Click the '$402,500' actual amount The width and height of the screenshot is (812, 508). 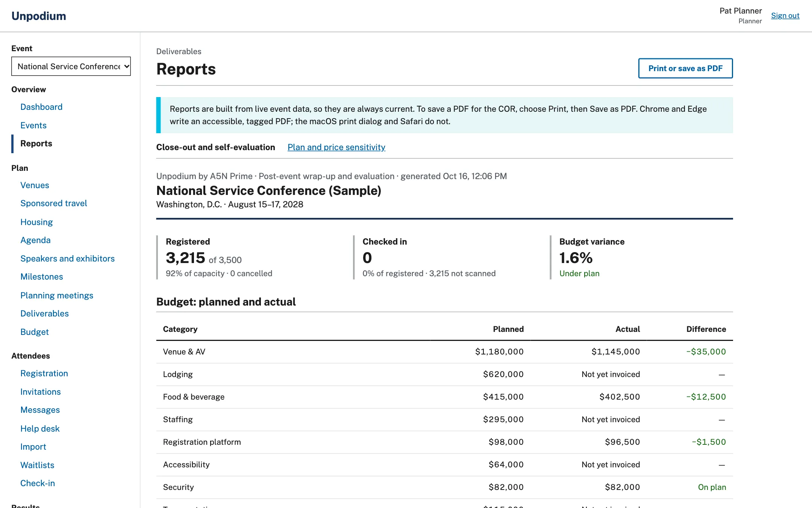click(x=620, y=397)
